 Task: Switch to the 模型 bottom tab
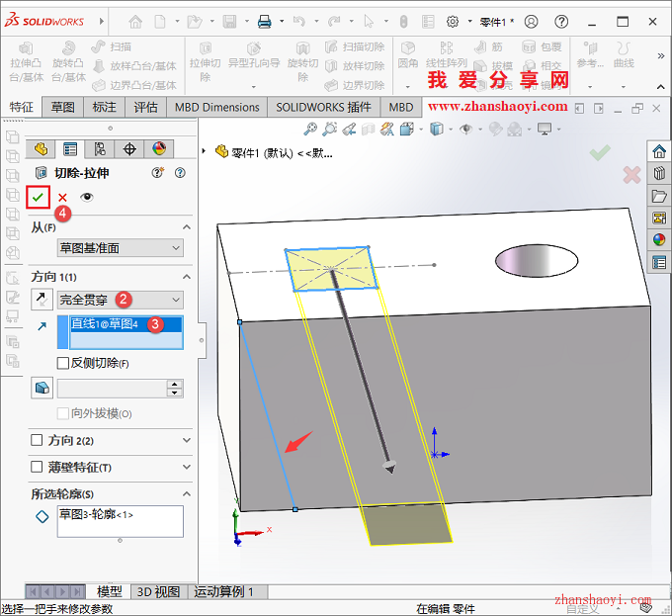click(110, 591)
